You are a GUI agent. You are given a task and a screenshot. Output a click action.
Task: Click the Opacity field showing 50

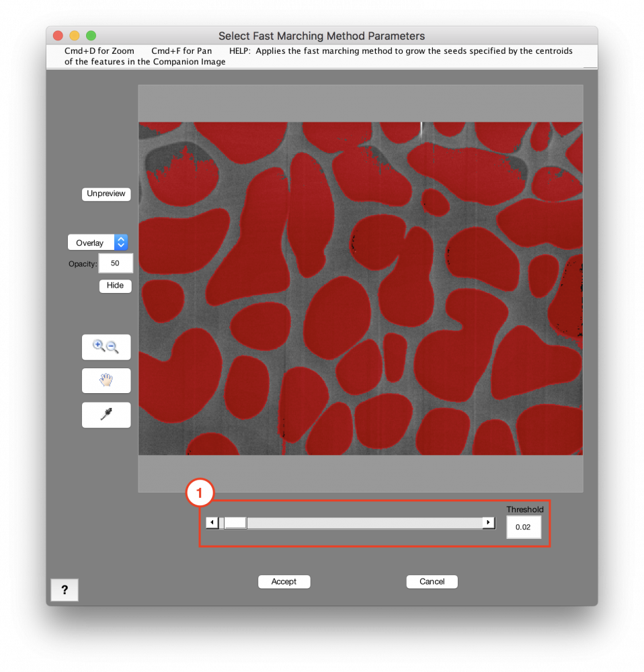(x=116, y=263)
